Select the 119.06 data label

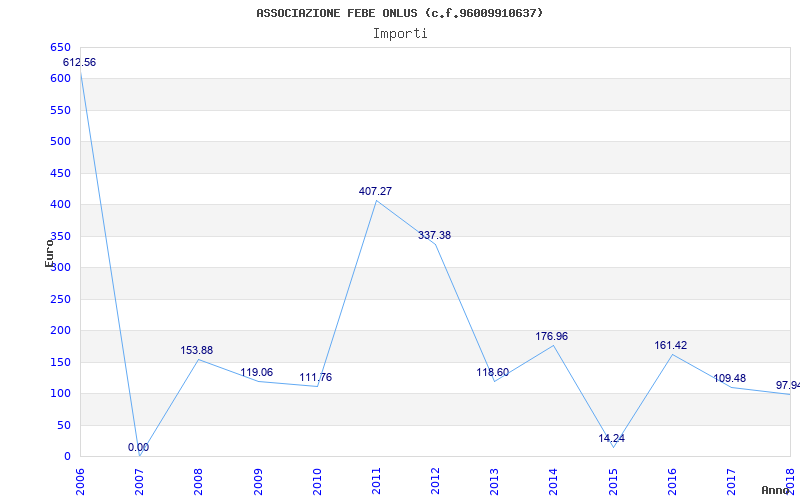(x=256, y=372)
